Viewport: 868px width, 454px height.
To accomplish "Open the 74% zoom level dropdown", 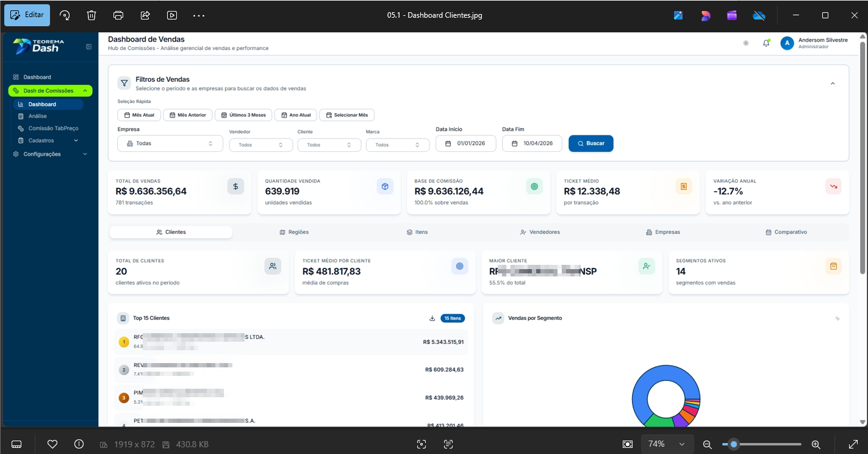I will click(667, 444).
